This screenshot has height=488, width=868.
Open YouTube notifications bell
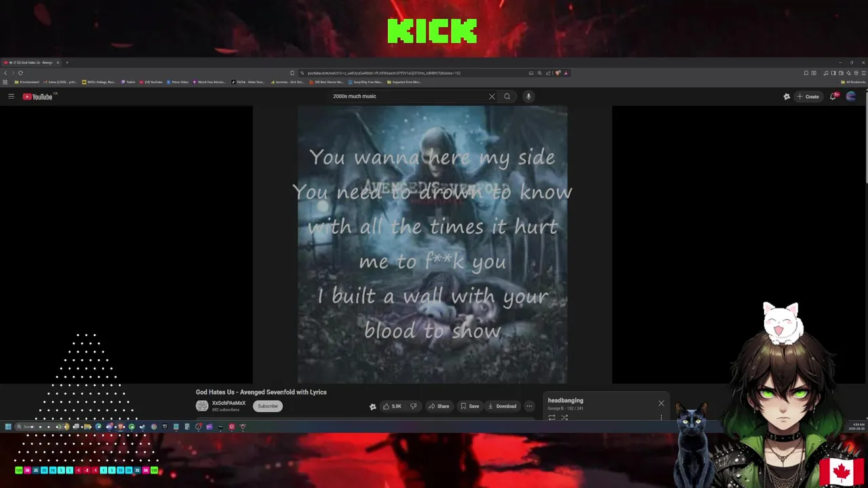tap(833, 96)
